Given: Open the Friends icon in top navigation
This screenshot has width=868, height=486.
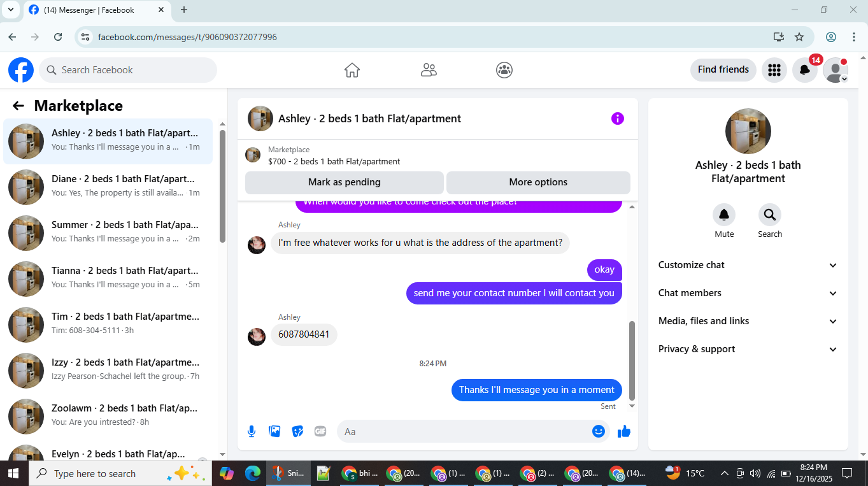Looking at the screenshot, I should point(429,70).
